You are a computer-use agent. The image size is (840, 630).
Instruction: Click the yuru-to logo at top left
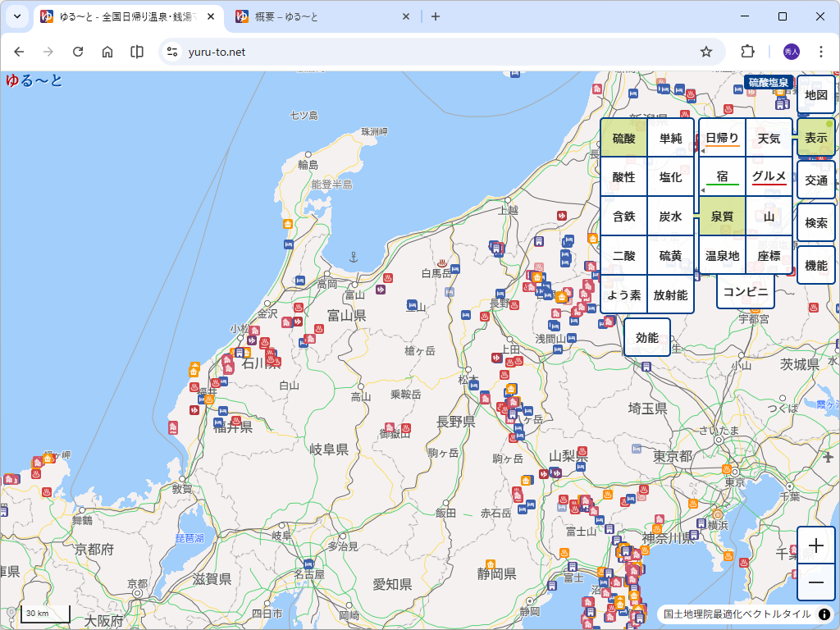tap(34, 80)
